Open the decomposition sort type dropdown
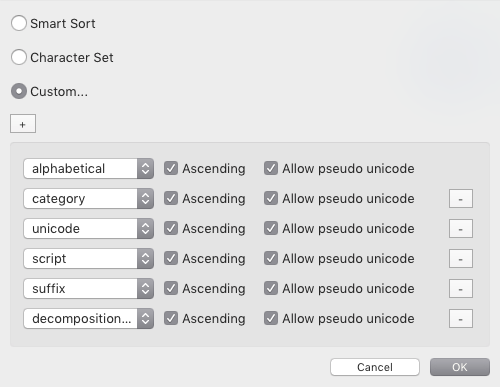 (x=88, y=319)
